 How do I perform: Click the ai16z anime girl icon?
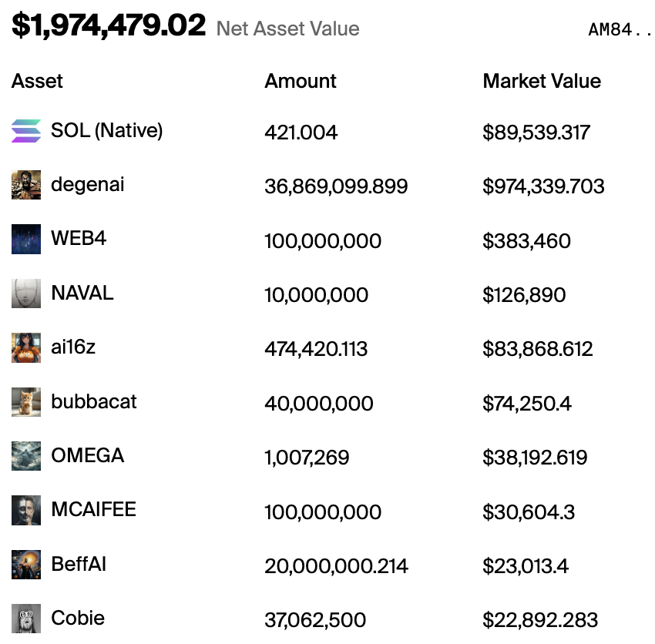[x=26, y=347]
